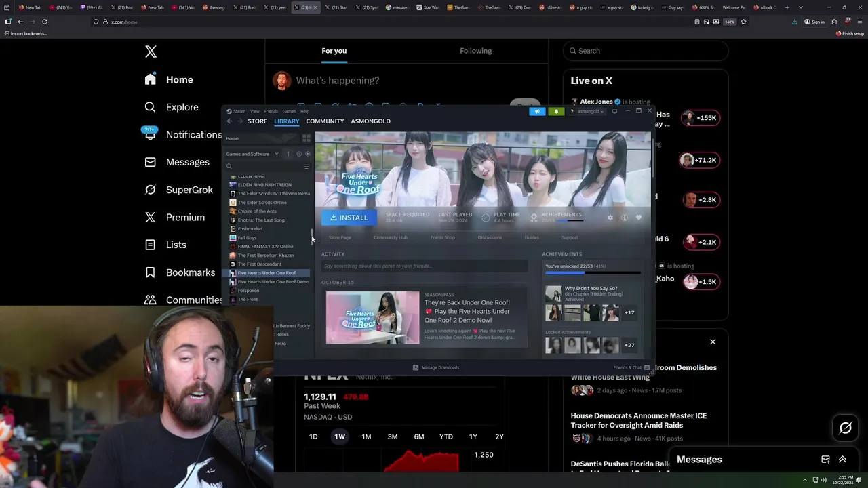Viewport: 868px width, 488px height.
Task: Click the Grok floating button
Action: pyautogui.click(x=845, y=428)
